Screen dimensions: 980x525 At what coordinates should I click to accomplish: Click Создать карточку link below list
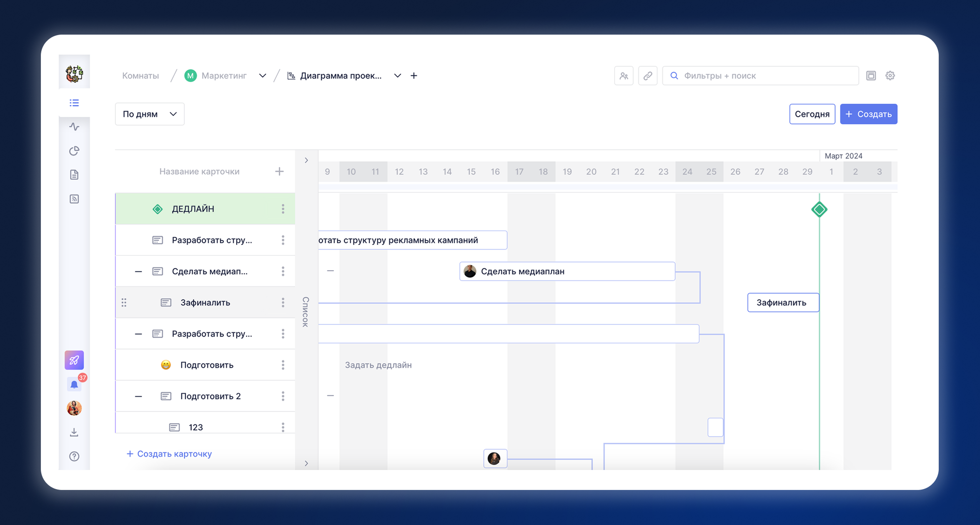coord(169,454)
